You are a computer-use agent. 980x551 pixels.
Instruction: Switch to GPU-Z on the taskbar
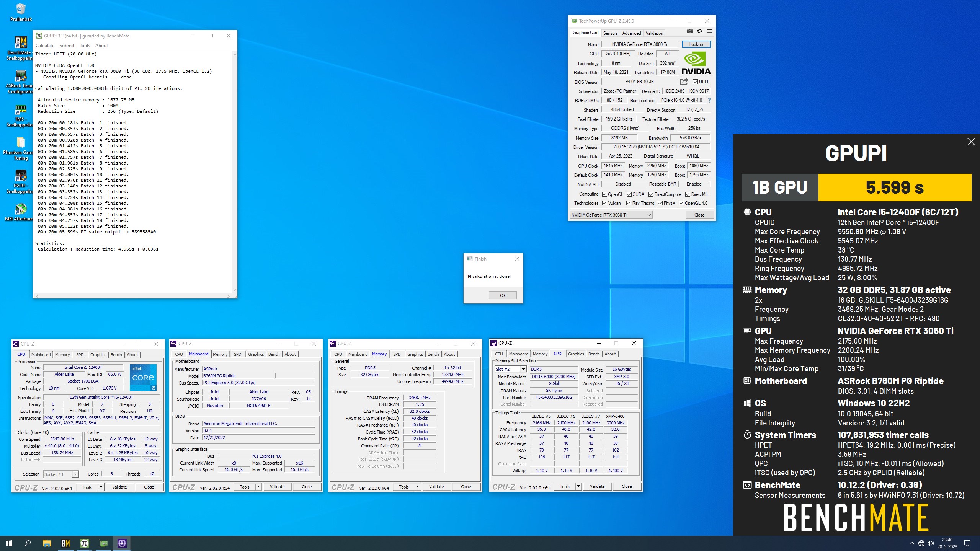(103, 543)
